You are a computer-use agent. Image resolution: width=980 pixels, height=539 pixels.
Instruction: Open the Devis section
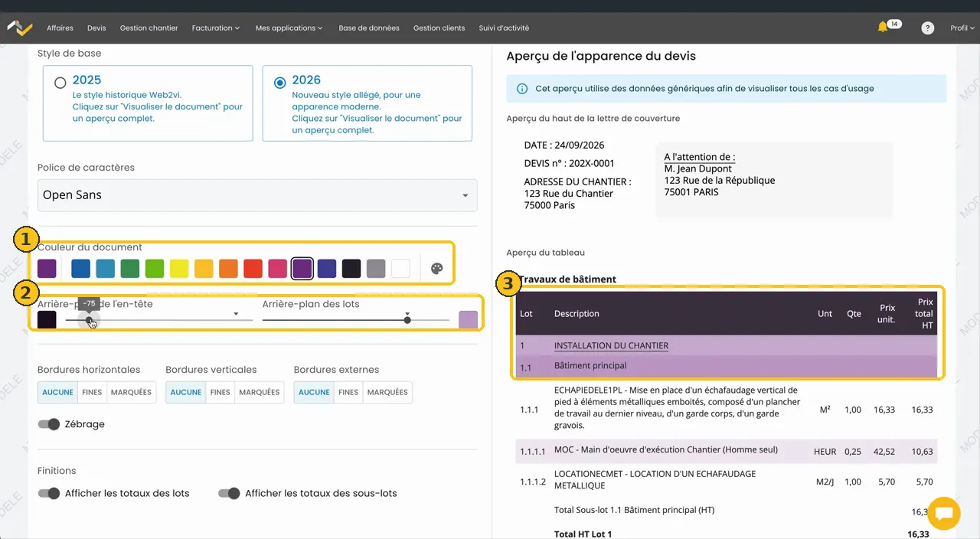[96, 28]
